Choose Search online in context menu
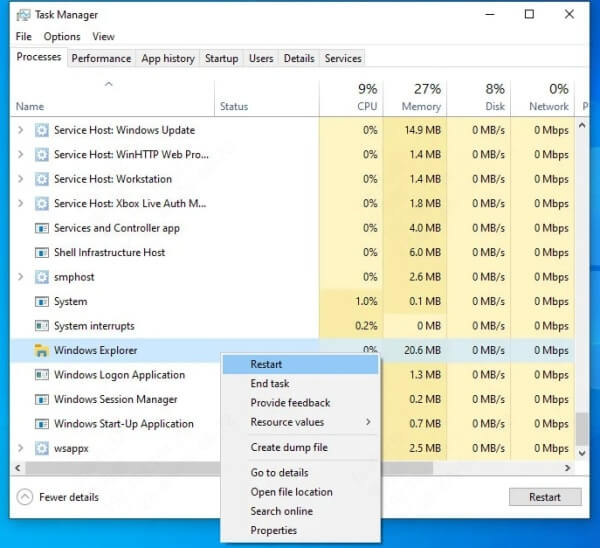600x548 pixels. pos(301,511)
